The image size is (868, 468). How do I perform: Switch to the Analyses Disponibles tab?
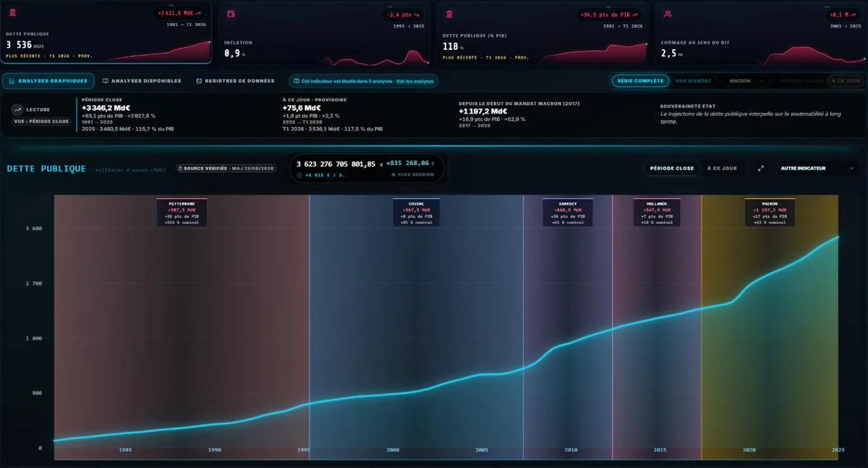tap(142, 81)
